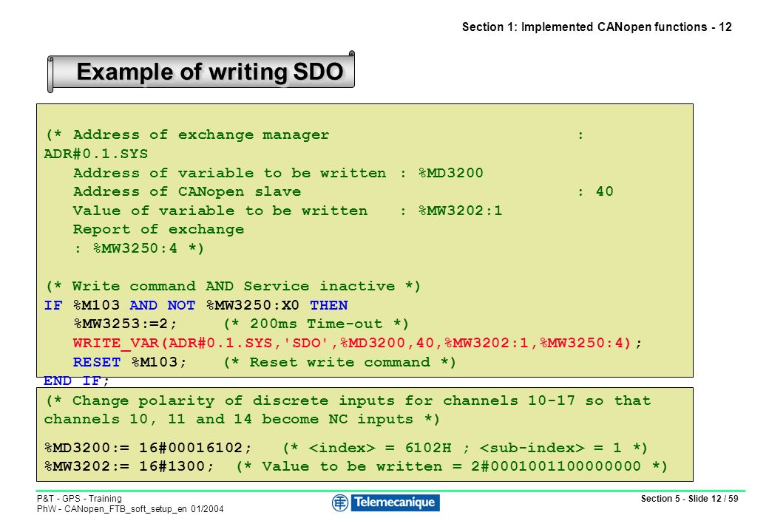769x532 pixels.
Task: Click the 'Section 1: Implemented CANopen functions - 12' header
Action: [x=597, y=27]
